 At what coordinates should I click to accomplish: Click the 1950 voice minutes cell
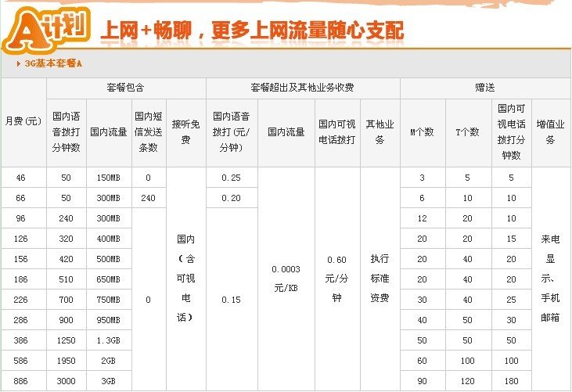(x=67, y=361)
